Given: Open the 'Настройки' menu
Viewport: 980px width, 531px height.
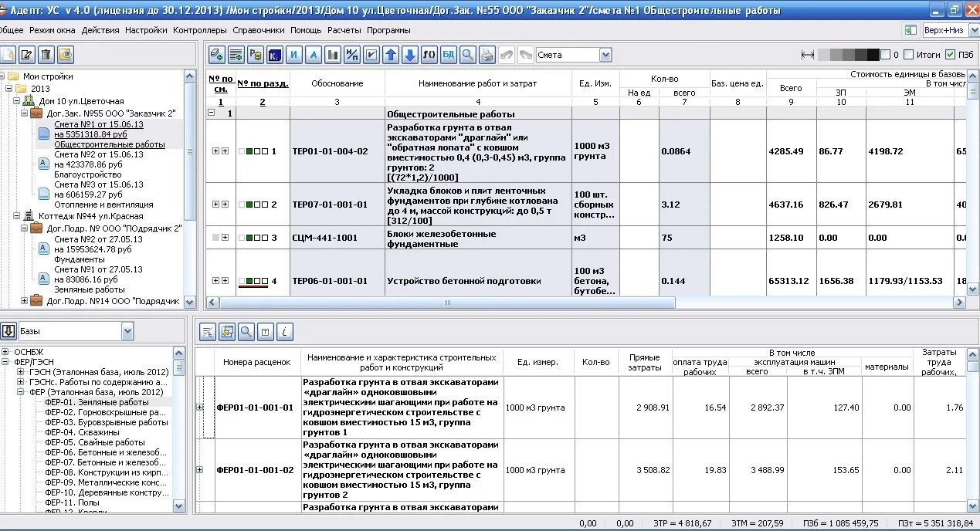Looking at the screenshot, I should point(146,30).
